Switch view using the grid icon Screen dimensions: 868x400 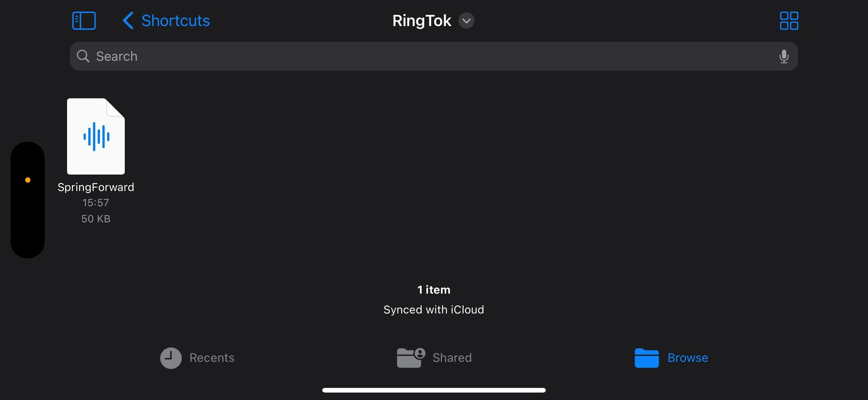pyautogui.click(x=789, y=20)
